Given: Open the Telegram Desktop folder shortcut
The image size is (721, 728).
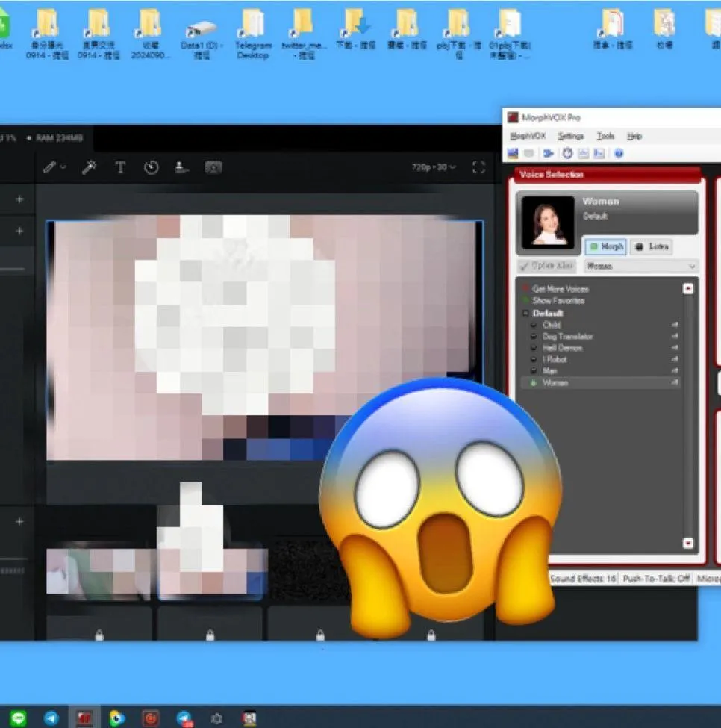Looking at the screenshot, I should point(253,35).
